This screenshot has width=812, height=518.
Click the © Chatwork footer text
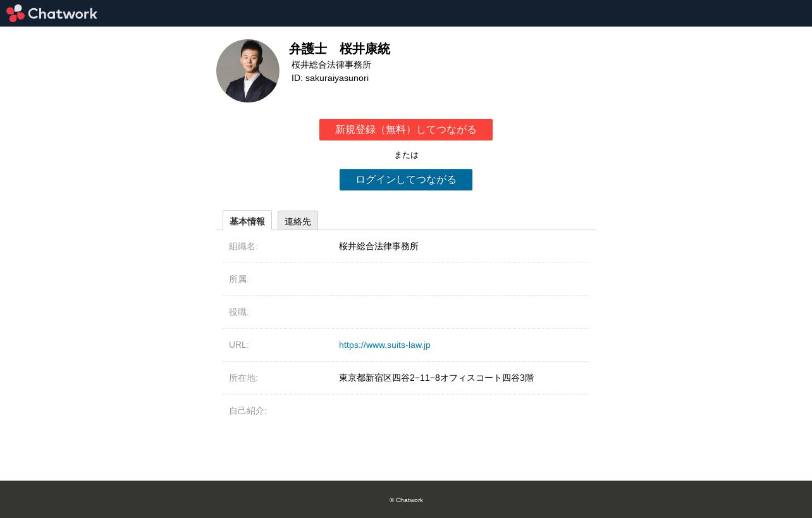click(x=406, y=500)
